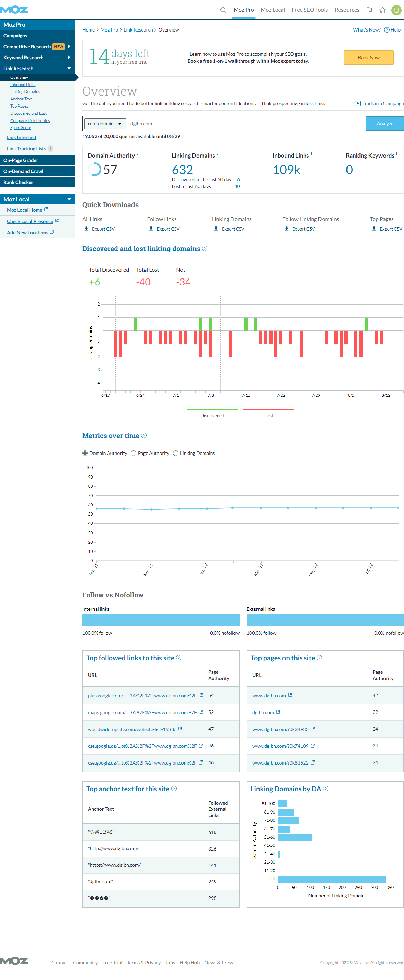Open Compare Link Profiles link
The image size is (404, 980).
[30, 121]
